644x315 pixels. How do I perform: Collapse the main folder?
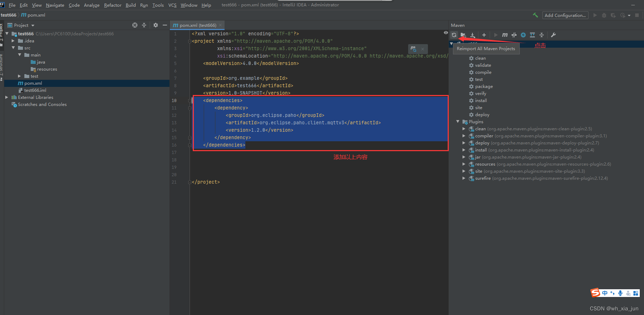click(20, 55)
